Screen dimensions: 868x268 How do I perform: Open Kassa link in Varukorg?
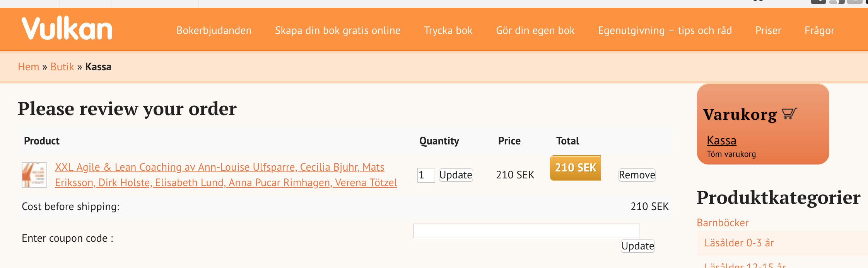(x=721, y=140)
